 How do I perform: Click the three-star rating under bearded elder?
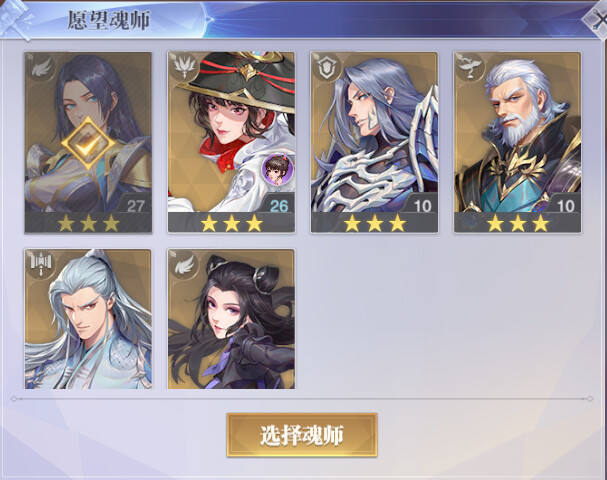[x=518, y=224]
